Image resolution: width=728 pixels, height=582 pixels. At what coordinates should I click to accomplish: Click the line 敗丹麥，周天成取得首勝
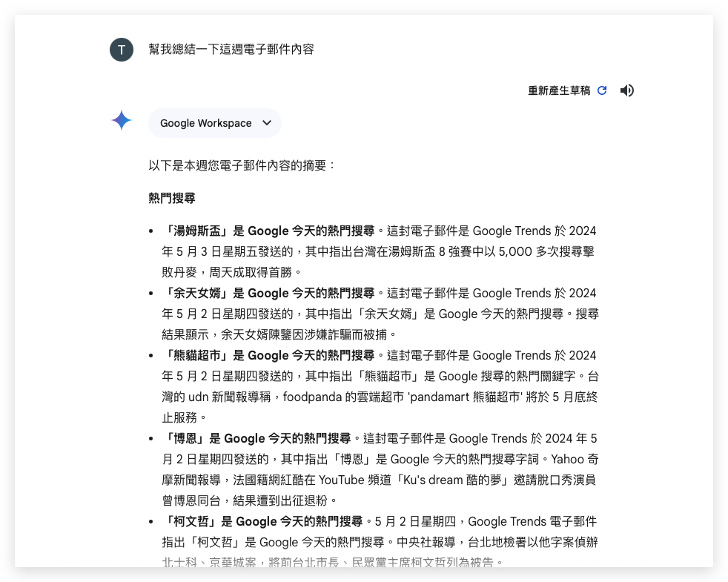click(231, 272)
